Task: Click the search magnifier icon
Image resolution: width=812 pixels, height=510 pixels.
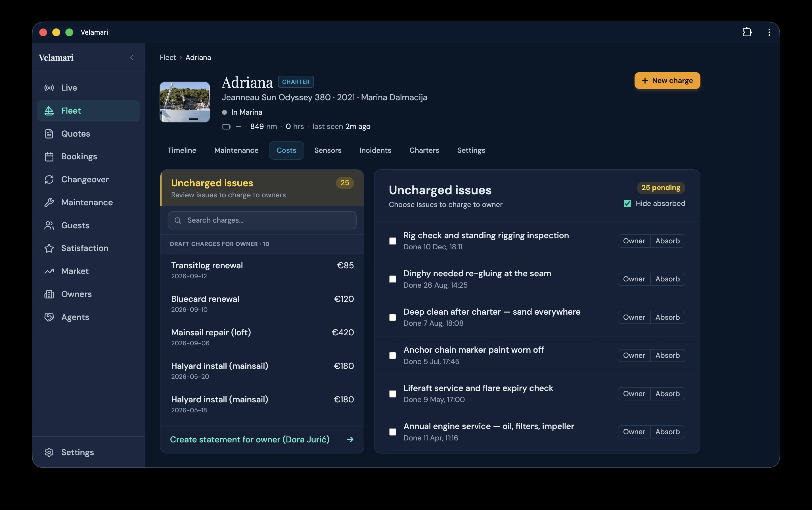Action: [178, 220]
